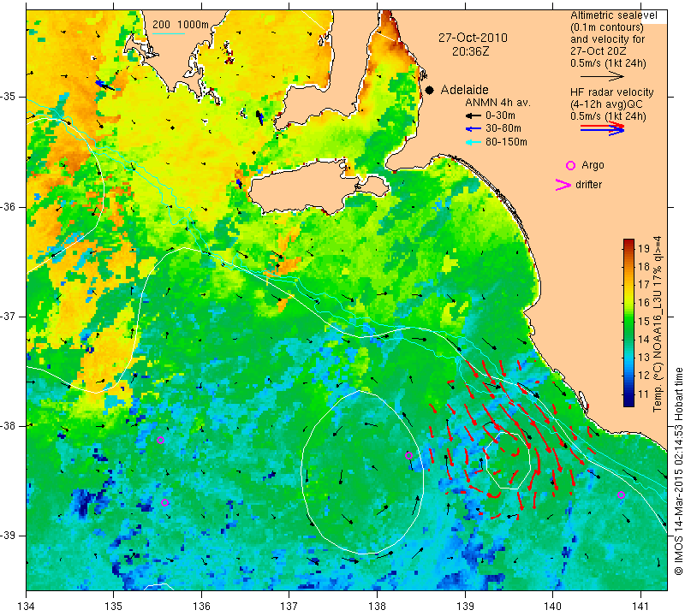685x616 pixels.
Task: Click the Argo float marker nearest 138 longitude
Action: [x=409, y=456]
